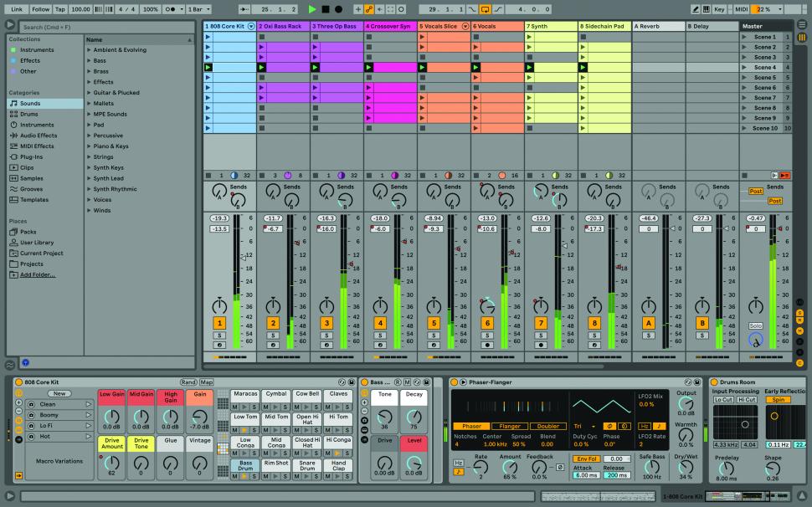Click Add Folder in Places
The image size is (812, 507).
[x=39, y=274]
